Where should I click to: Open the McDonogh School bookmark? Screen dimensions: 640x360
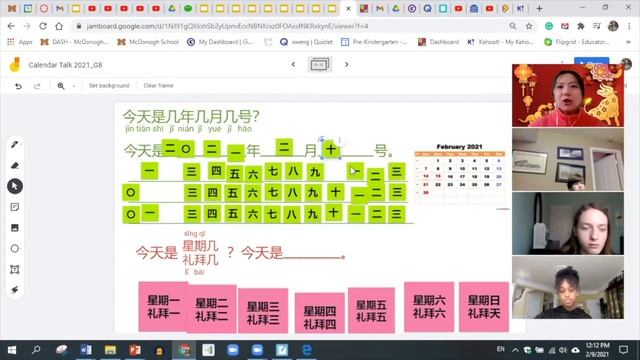coord(148,42)
